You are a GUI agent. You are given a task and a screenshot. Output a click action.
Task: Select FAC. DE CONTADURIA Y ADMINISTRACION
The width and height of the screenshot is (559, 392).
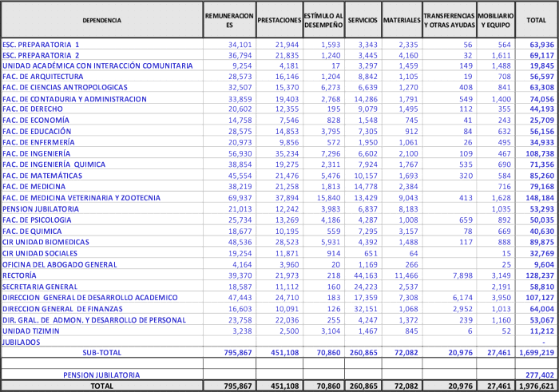[74, 99]
